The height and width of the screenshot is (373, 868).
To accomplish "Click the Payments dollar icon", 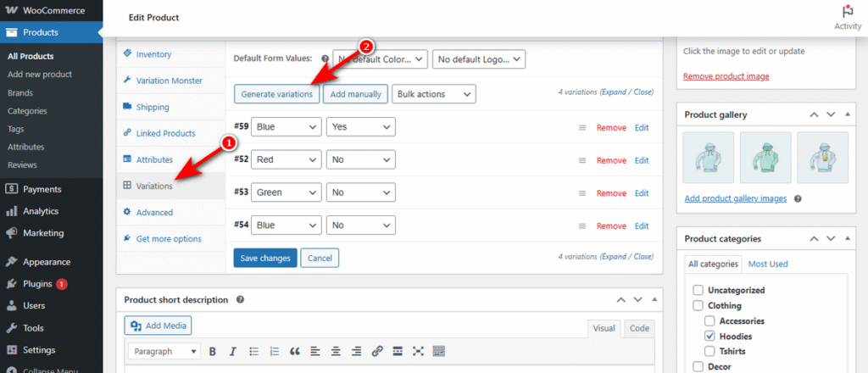I will (12, 189).
